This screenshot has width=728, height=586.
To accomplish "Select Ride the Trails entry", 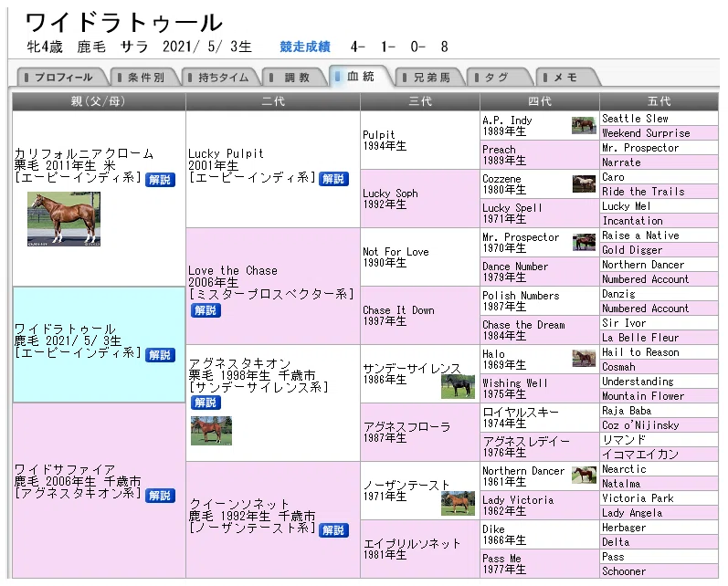I will (659, 192).
